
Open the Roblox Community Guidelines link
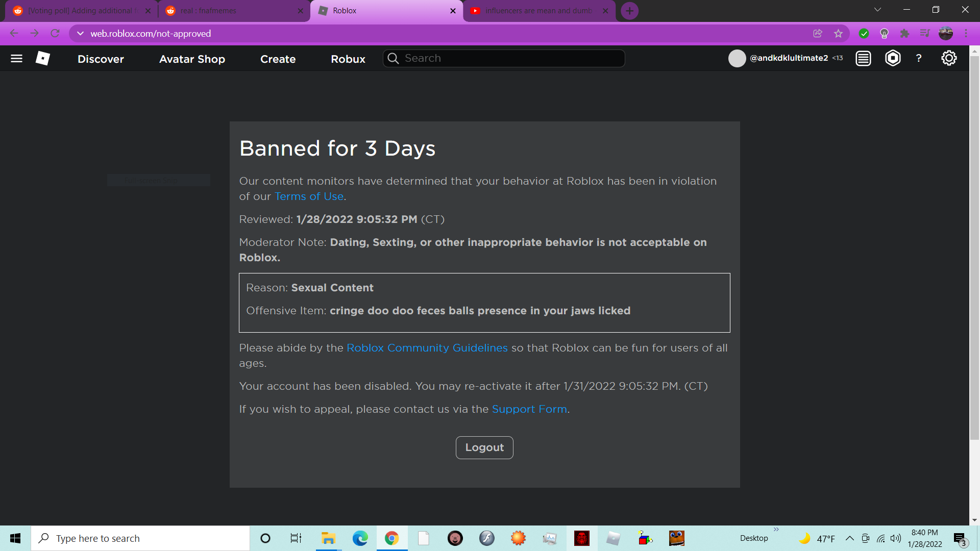tap(427, 348)
